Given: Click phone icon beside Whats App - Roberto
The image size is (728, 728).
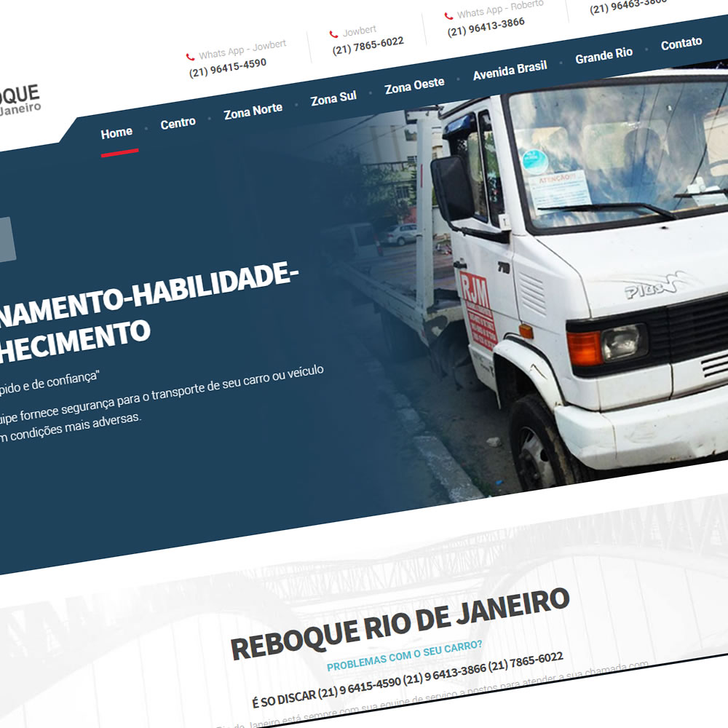Looking at the screenshot, I should click(448, 15).
